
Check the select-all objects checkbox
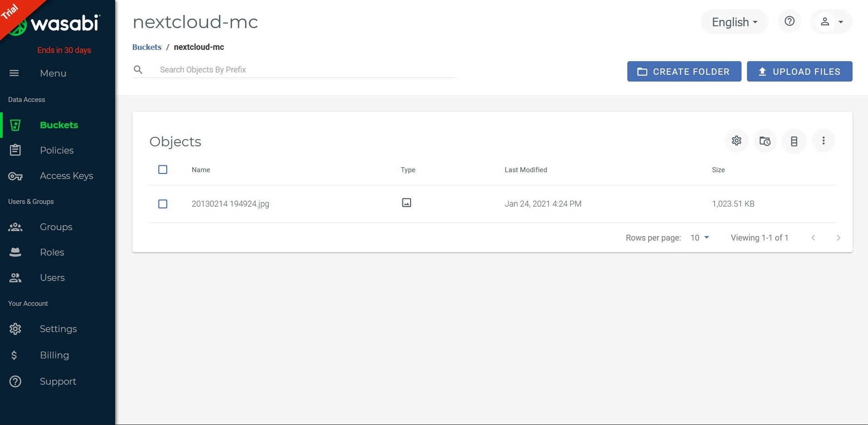click(x=163, y=169)
